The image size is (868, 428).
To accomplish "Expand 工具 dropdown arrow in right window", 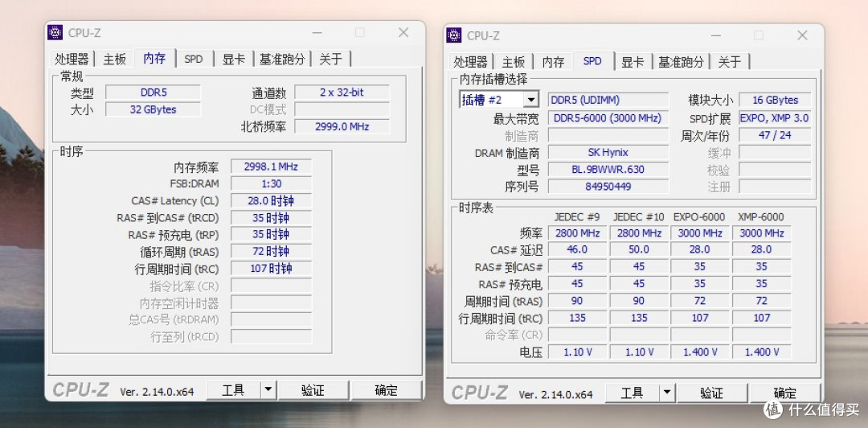I will [x=666, y=393].
